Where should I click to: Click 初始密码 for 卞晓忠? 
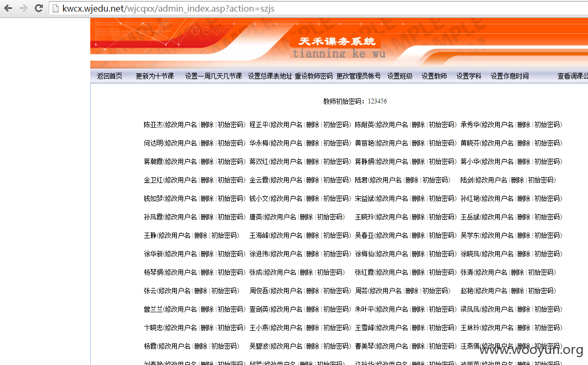point(230,328)
